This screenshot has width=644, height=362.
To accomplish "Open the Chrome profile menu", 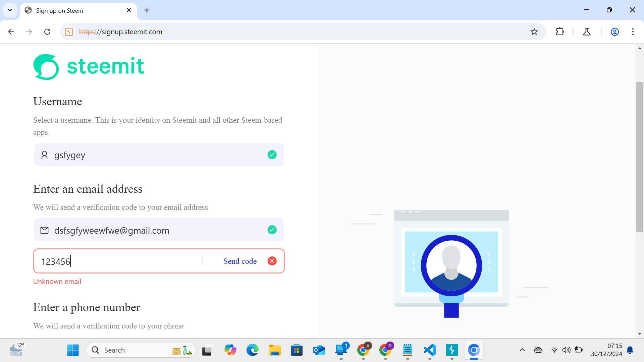I will pyautogui.click(x=614, y=32).
